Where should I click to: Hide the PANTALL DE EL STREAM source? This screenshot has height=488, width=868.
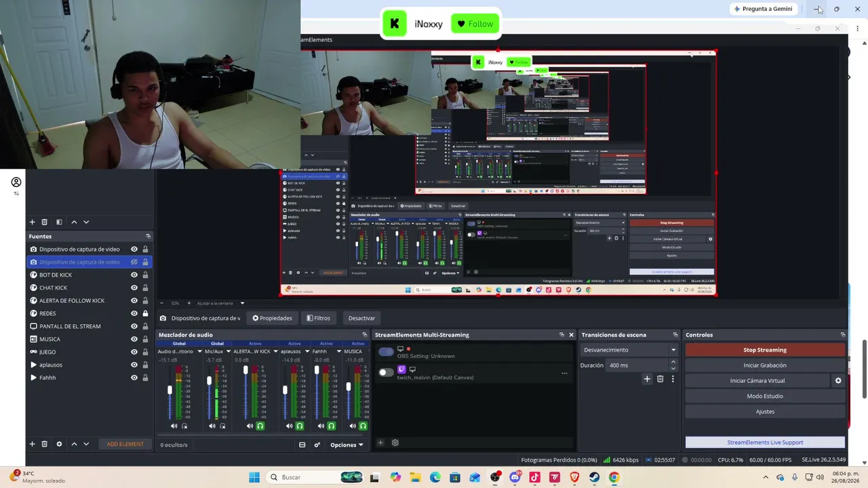click(x=134, y=326)
